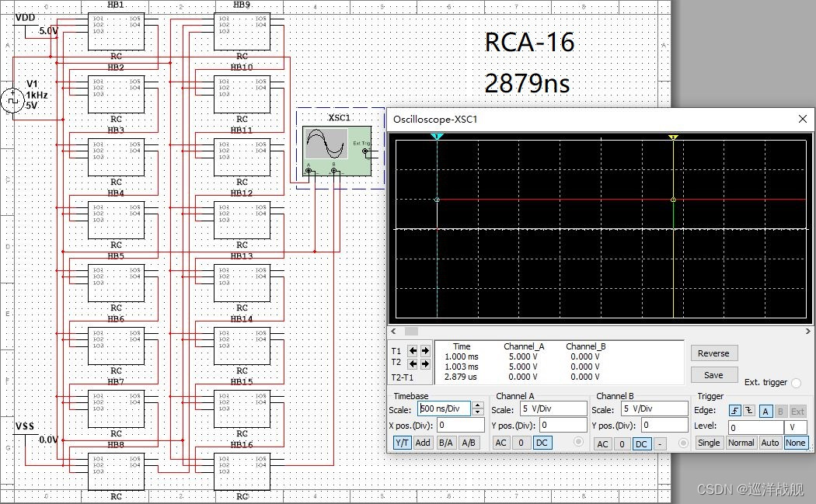This screenshot has height=504, width=816.
Task: Select Y/T display mode
Action: pos(403,443)
